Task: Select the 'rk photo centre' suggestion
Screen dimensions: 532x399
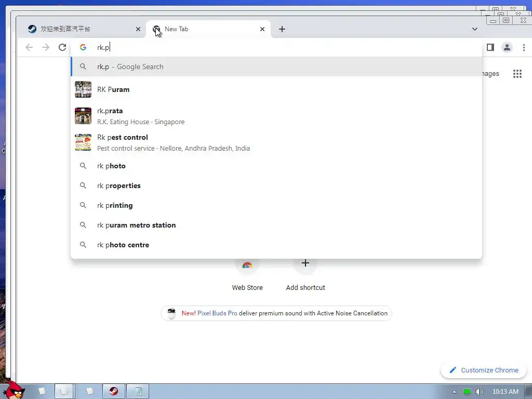Action: point(276,245)
